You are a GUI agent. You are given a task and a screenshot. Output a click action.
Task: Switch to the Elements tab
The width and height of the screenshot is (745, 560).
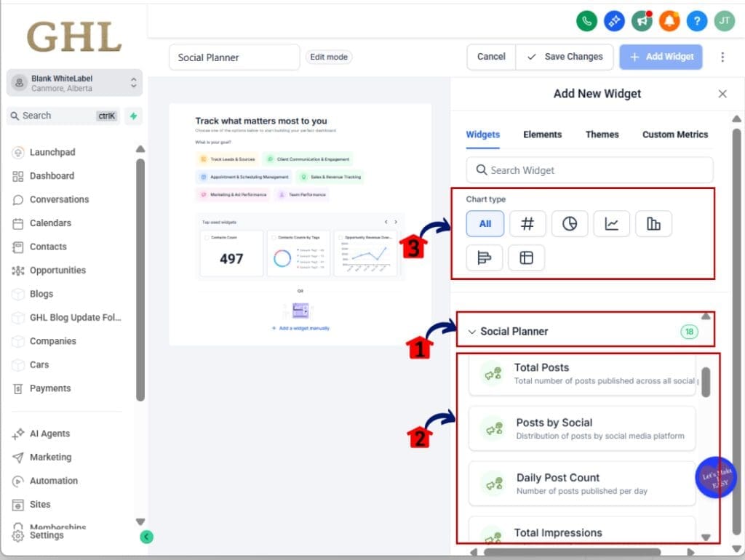tap(542, 135)
